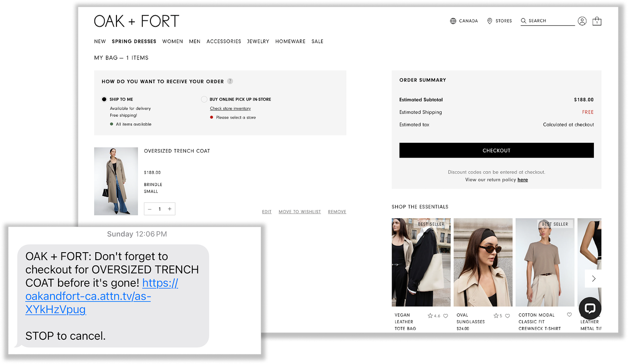628x364 pixels.
Task: Select Buy Online Pick Up In-Store option
Action: pyautogui.click(x=204, y=99)
